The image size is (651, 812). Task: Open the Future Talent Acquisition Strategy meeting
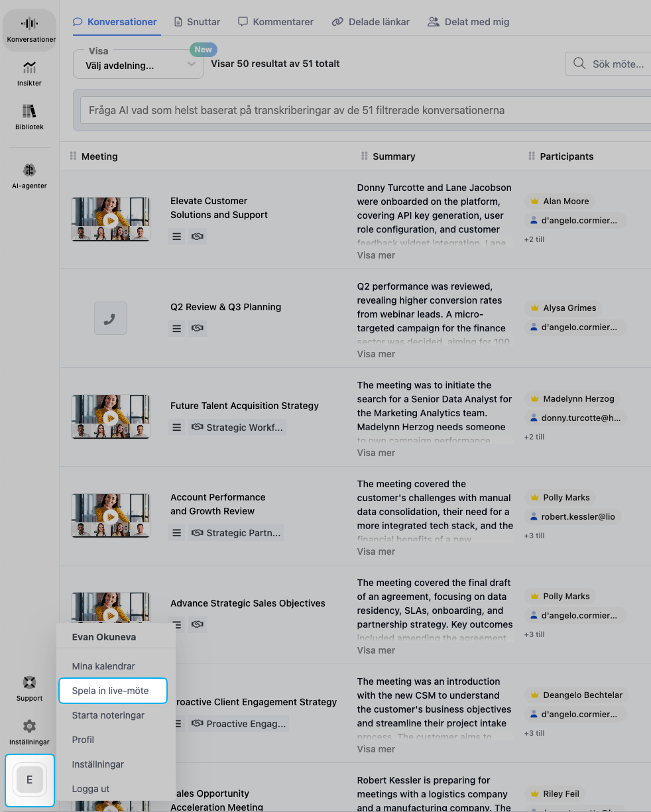[244, 406]
